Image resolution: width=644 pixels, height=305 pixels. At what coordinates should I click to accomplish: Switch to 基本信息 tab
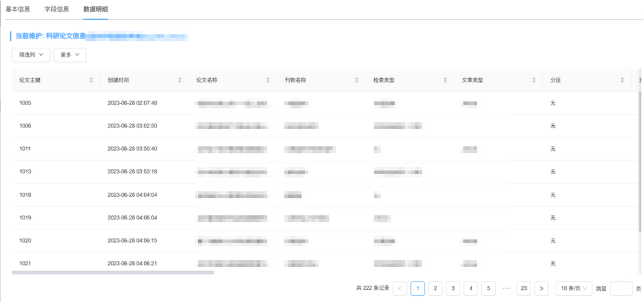[17, 9]
